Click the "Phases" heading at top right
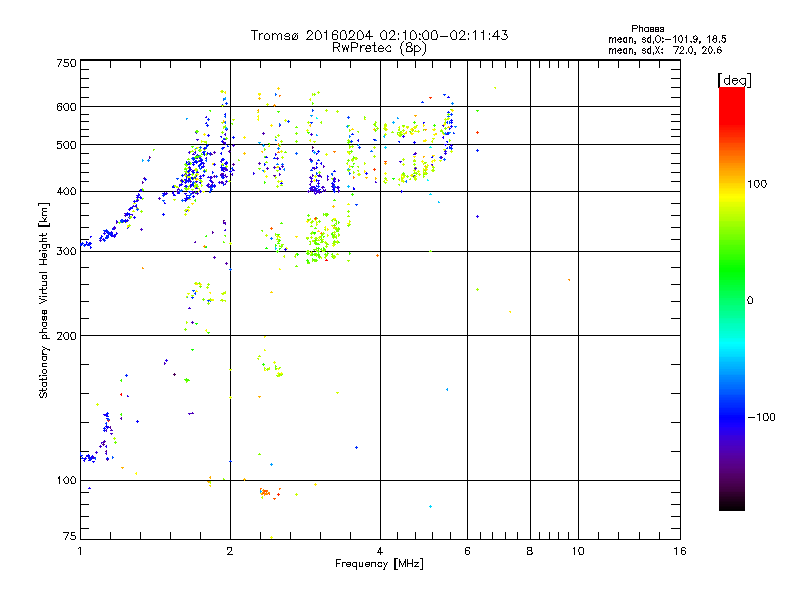 [647, 29]
